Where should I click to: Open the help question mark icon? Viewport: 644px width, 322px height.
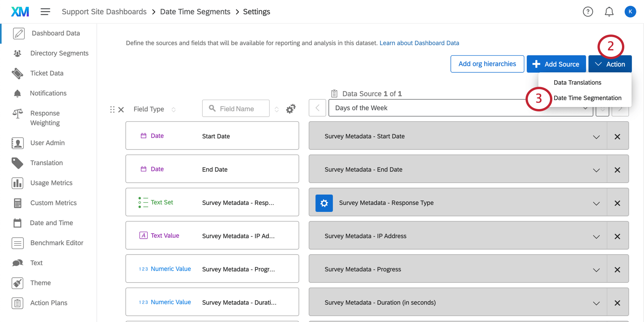(x=588, y=12)
